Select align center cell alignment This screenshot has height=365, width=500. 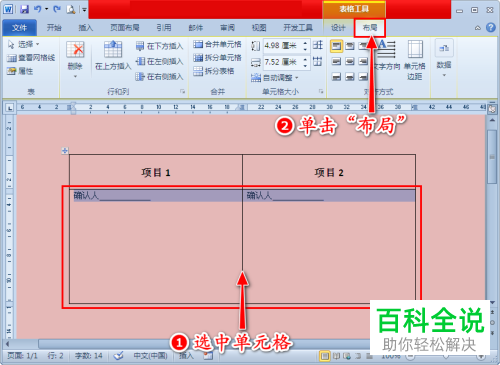click(x=350, y=61)
